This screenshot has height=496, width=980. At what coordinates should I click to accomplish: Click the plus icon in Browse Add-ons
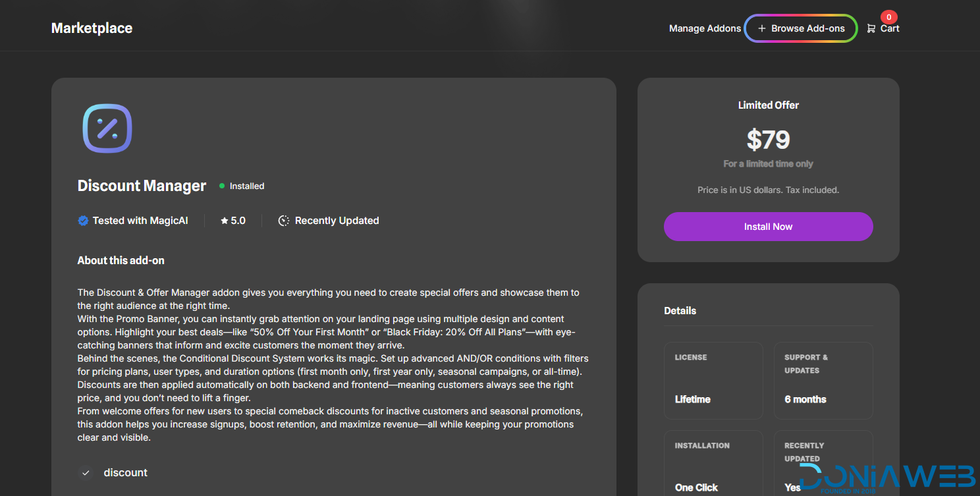coord(762,28)
